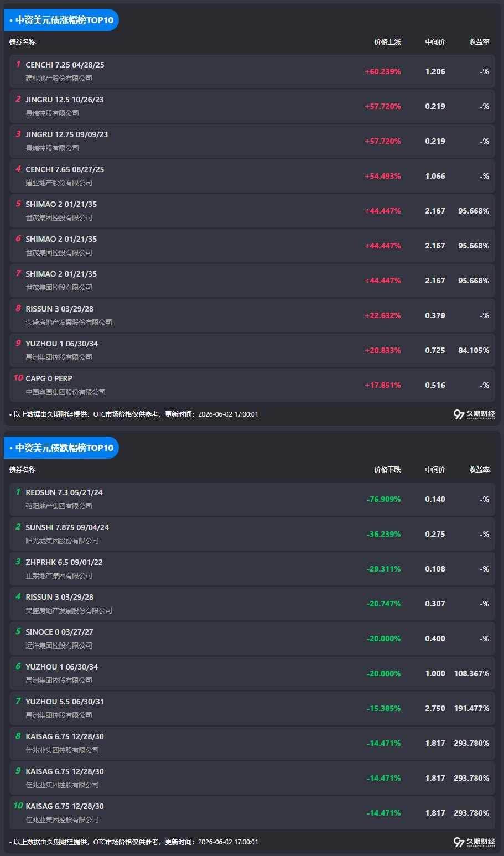Viewport: 504px width, 856px height.
Task: Click issuer name 阳光城集团股份有限公司
Action: click(62, 541)
